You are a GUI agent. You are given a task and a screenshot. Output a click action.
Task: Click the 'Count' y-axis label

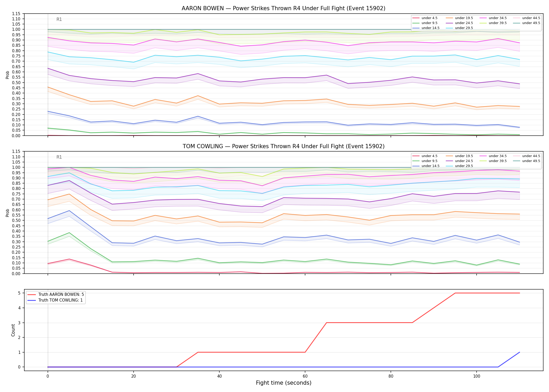(x=13, y=330)
